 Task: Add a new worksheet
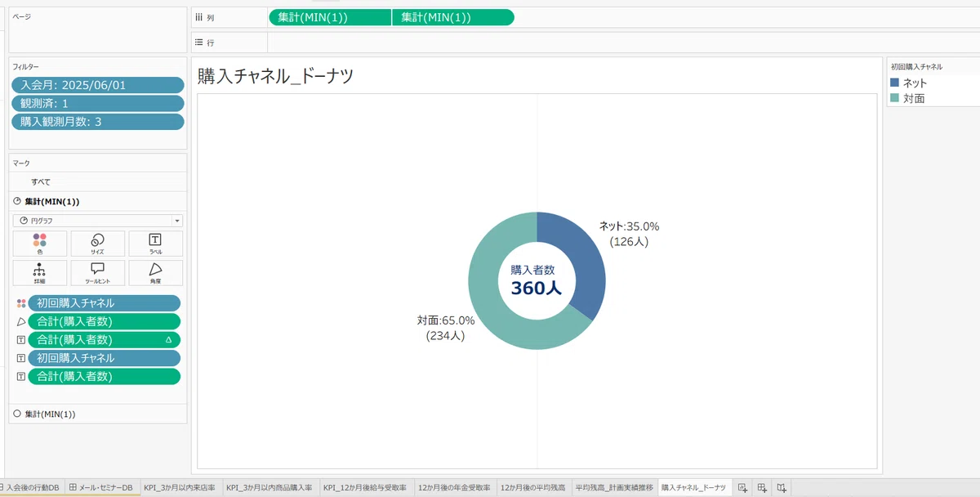742,487
